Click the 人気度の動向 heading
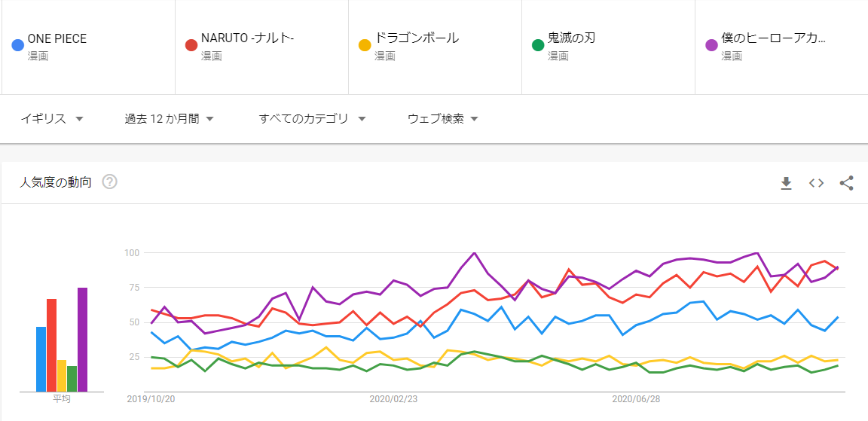Viewport: 868px width, 421px height. coord(56,182)
